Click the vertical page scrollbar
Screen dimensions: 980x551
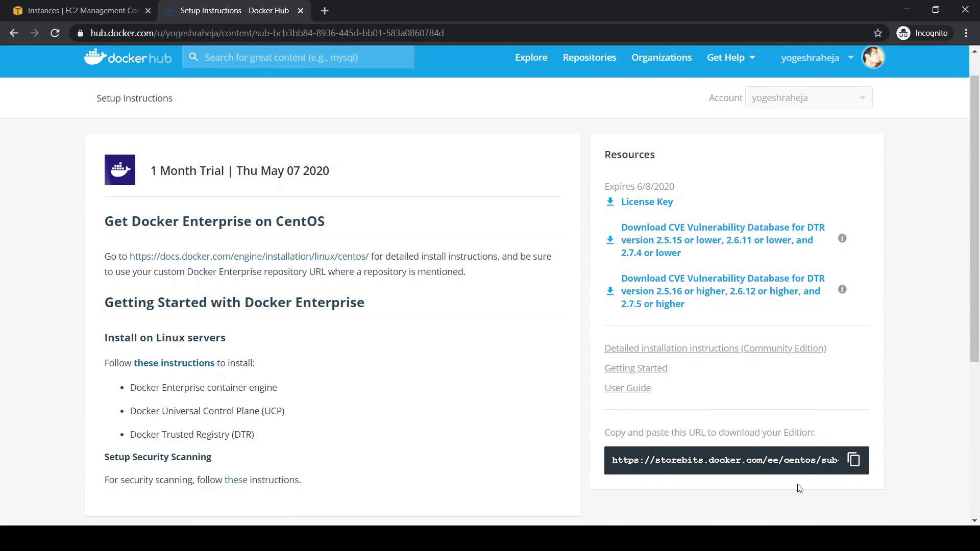[974, 219]
